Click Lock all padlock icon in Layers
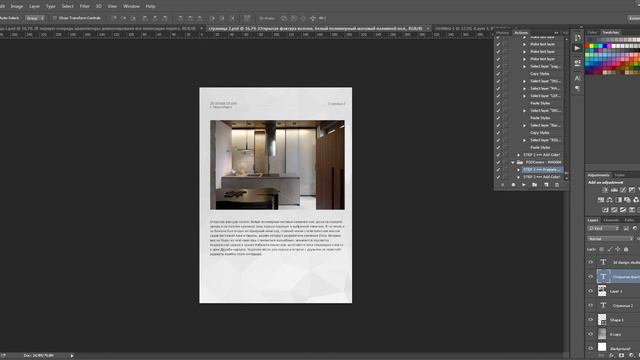 (x=626, y=249)
